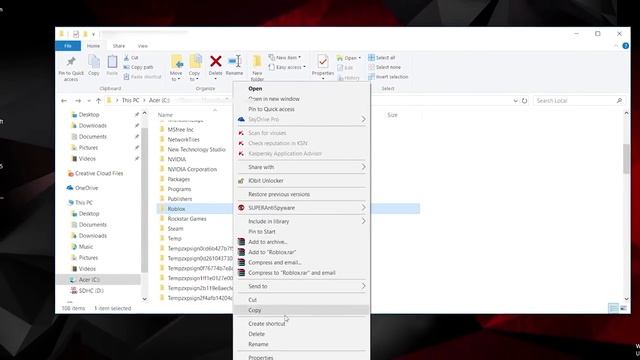The image size is (640, 360).
Task: Switch to Large icons view in status bar
Action: [623, 308]
